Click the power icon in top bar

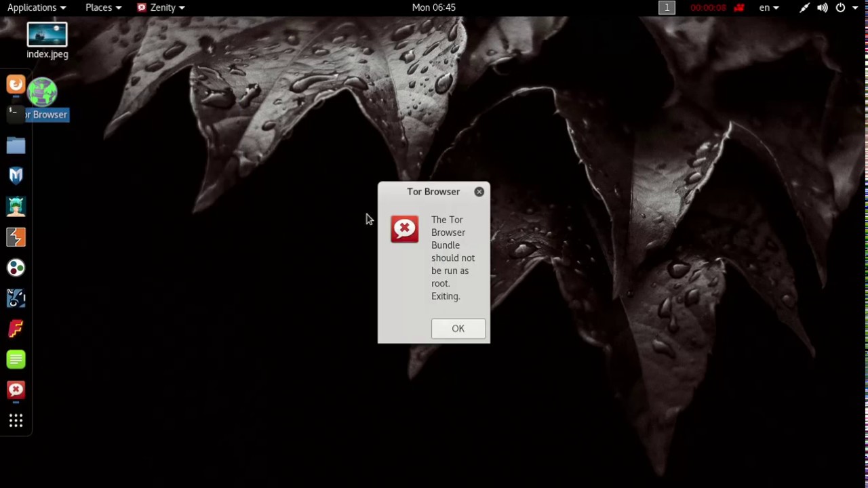(x=840, y=7)
